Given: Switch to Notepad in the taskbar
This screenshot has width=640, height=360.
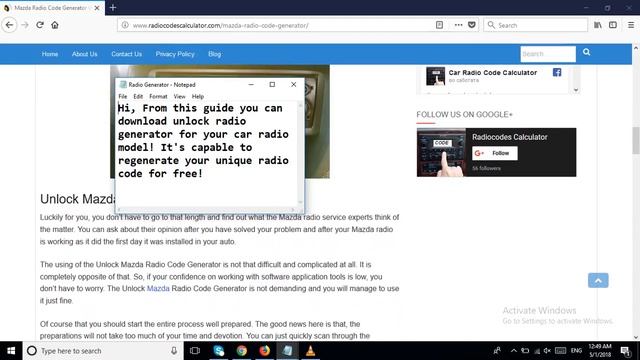Looking at the screenshot, I should click(x=287, y=351).
